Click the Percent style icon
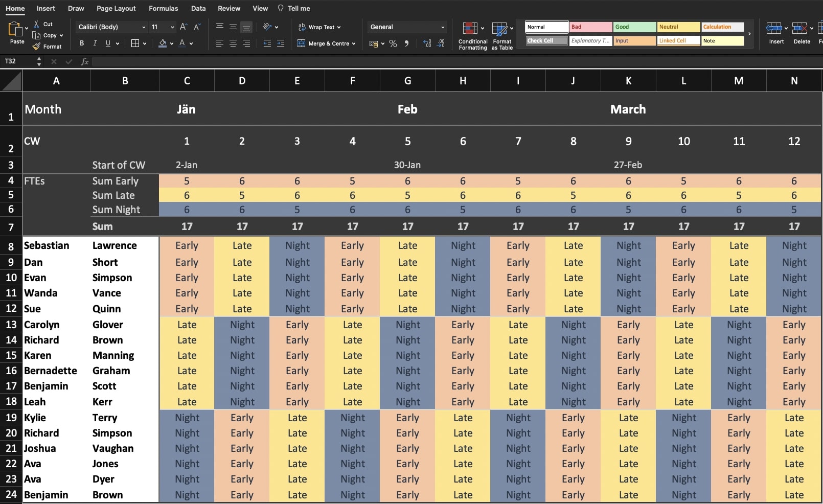This screenshot has height=504, width=823. [393, 43]
